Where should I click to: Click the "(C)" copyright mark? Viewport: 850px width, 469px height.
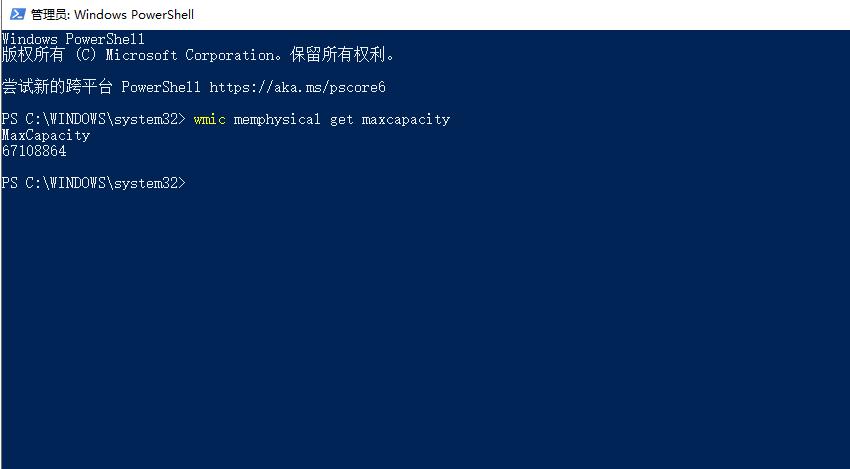click(x=85, y=55)
